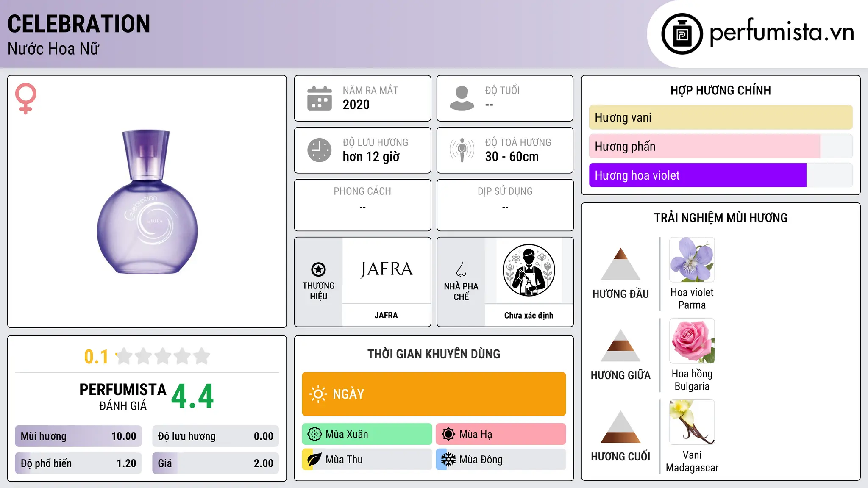Select the perfumer illustration in the circle

click(529, 270)
